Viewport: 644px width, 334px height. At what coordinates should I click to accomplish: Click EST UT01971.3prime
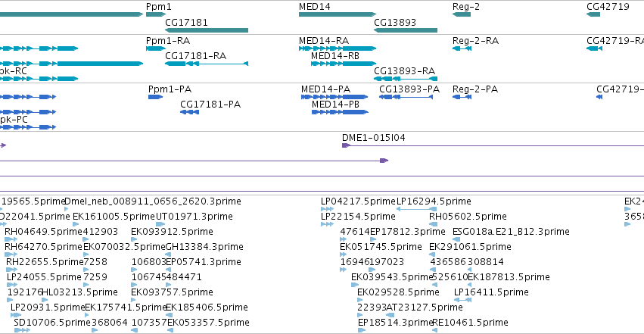pos(194,217)
